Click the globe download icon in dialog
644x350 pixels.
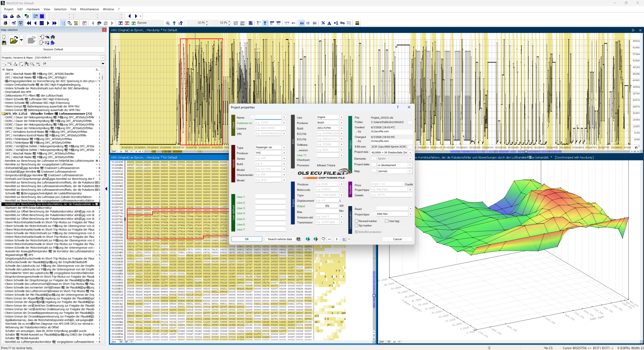click(x=308, y=239)
